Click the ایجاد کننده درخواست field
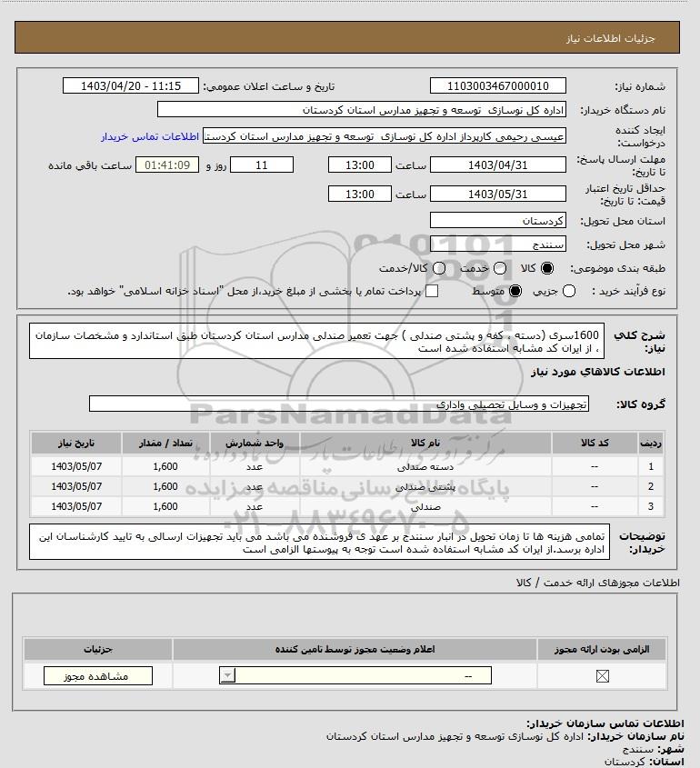 (x=384, y=136)
